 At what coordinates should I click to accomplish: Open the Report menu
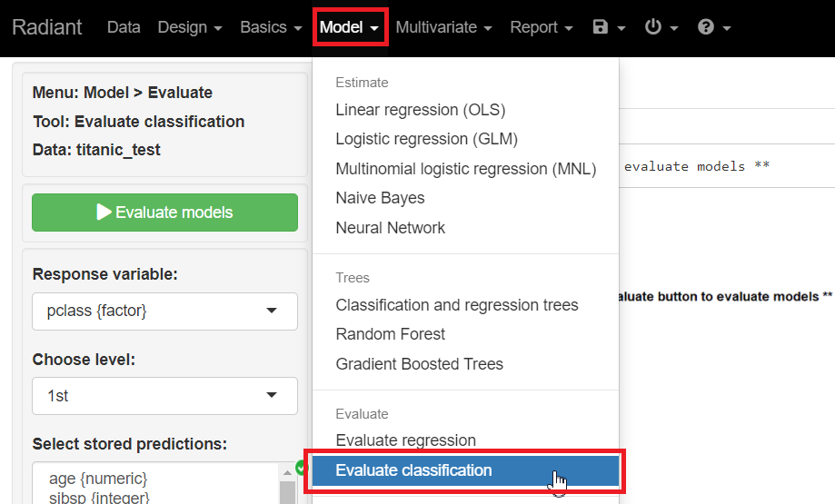tap(541, 27)
